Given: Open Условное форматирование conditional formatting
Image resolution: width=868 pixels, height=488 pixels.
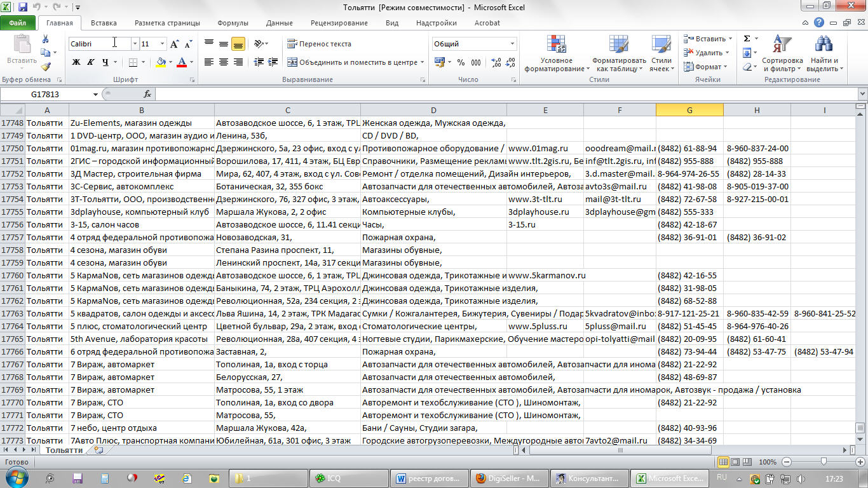Looking at the screenshot, I should (x=557, y=53).
